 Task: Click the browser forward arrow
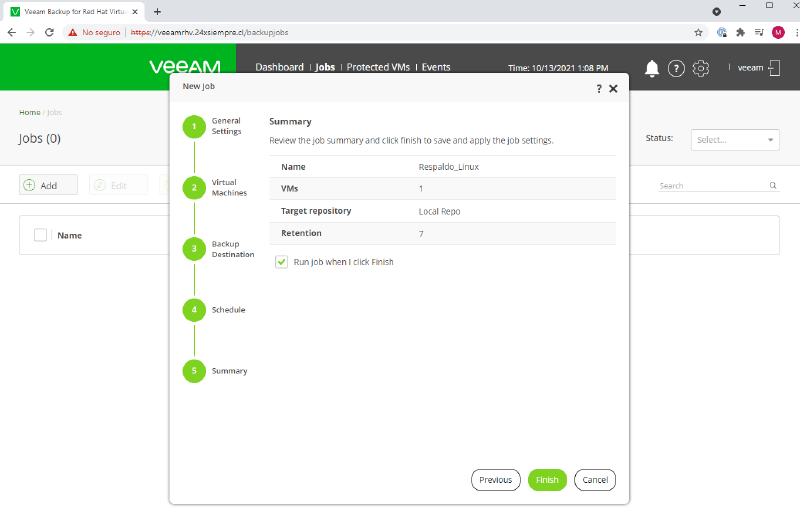coord(31,32)
